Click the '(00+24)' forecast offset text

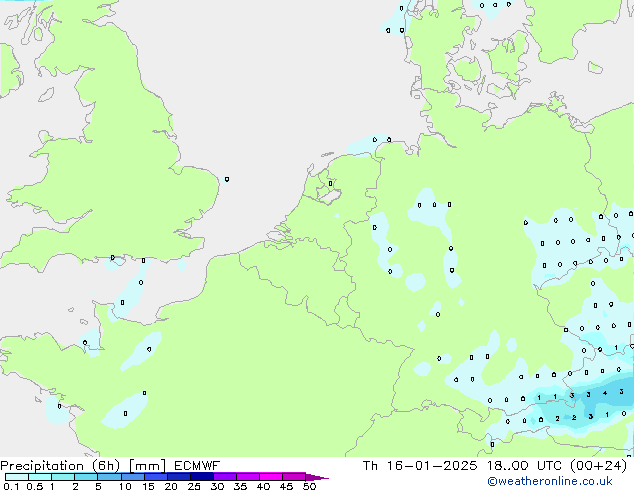point(598,466)
